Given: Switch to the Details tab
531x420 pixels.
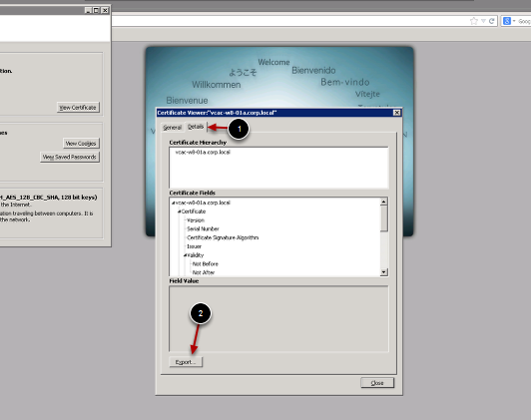Looking at the screenshot, I should (196, 127).
